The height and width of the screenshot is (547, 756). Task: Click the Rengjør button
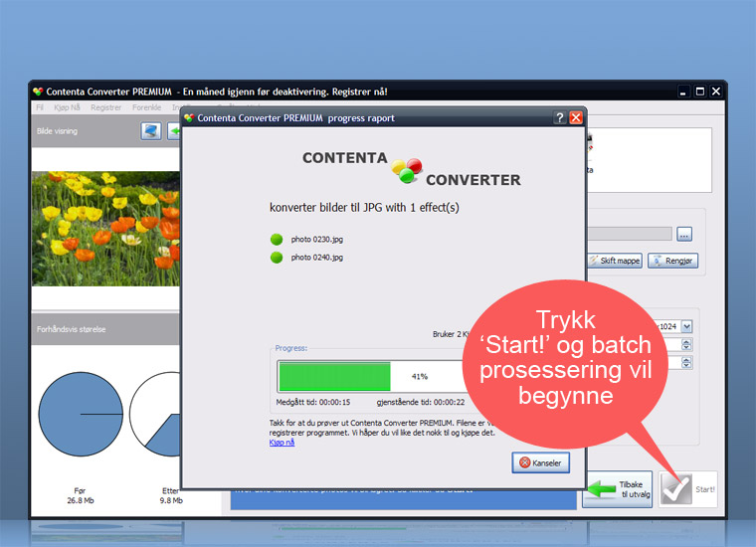coord(672,261)
